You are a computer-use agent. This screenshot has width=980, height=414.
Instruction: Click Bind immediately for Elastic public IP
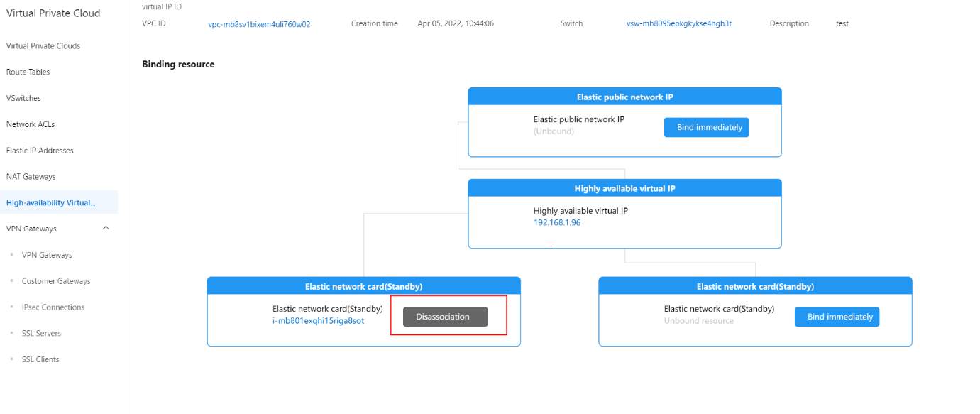(706, 127)
